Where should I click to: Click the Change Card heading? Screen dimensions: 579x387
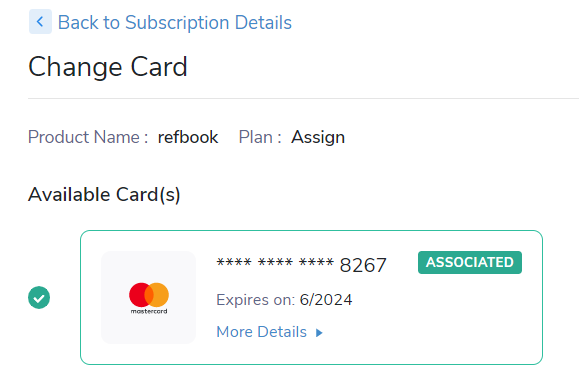click(108, 67)
